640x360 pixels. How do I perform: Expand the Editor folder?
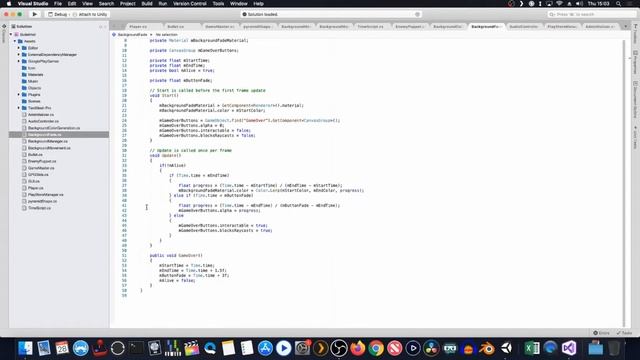pos(18,48)
